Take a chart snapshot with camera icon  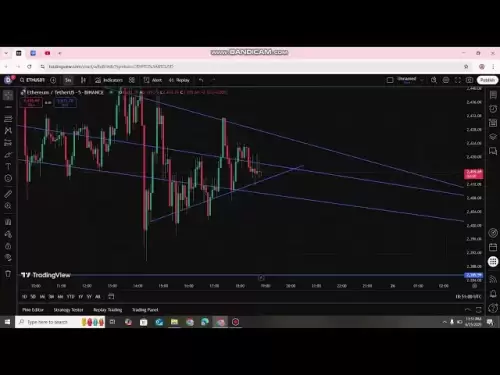[469, 80]
